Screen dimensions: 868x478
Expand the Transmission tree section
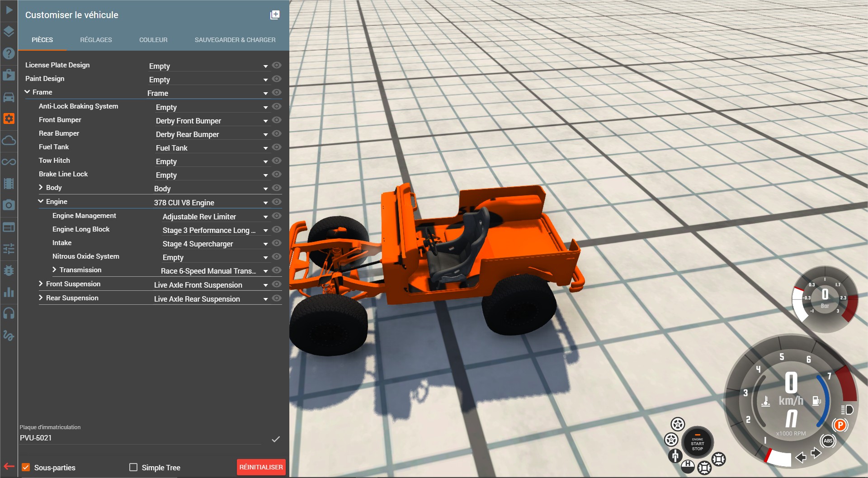tap(55, 270)
